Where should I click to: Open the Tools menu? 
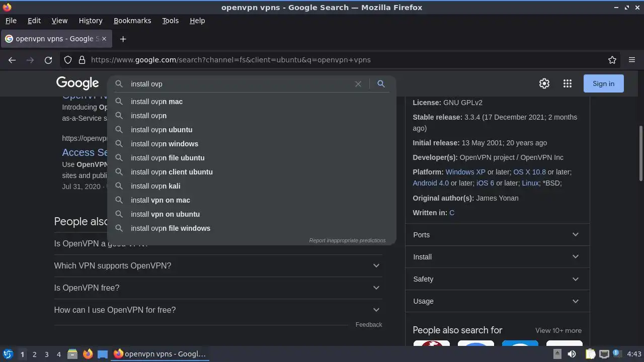coord(170,21)
